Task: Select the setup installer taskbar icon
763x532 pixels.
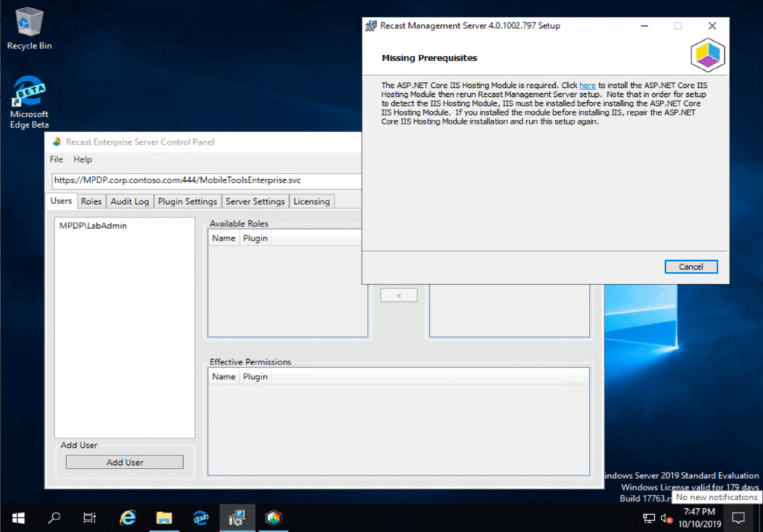Action: pos(237,518)
